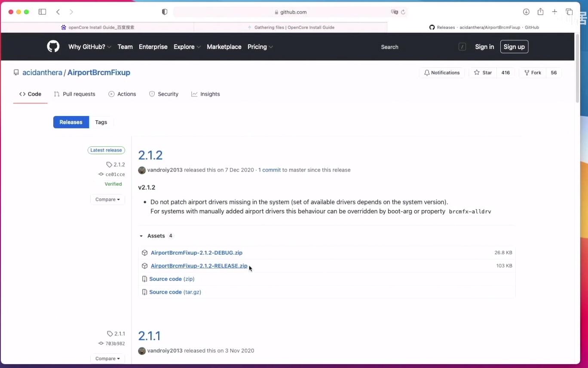Click package icon beside DEBUG.zip asset
Screen dimensions: 588x368
pos(145,253)
